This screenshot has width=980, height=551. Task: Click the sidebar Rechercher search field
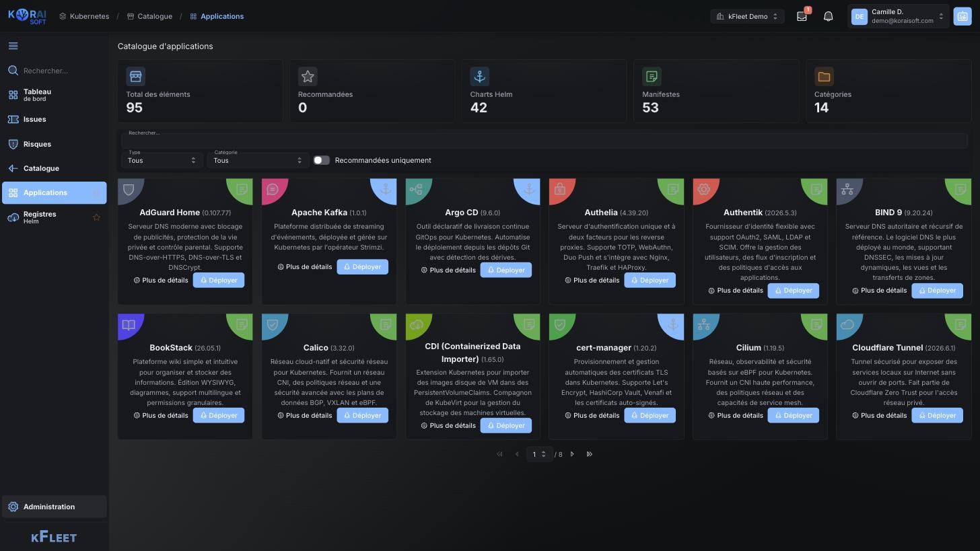pos(54,71)
